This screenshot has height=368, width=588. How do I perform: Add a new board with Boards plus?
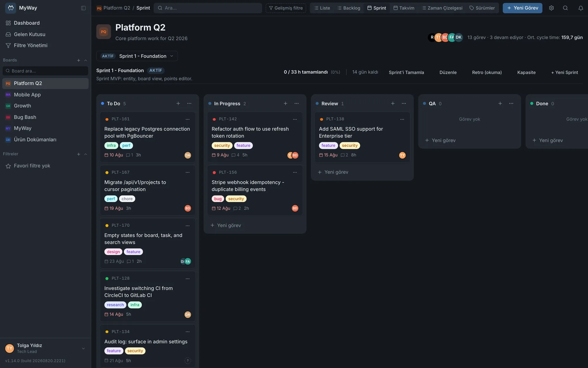78,60
